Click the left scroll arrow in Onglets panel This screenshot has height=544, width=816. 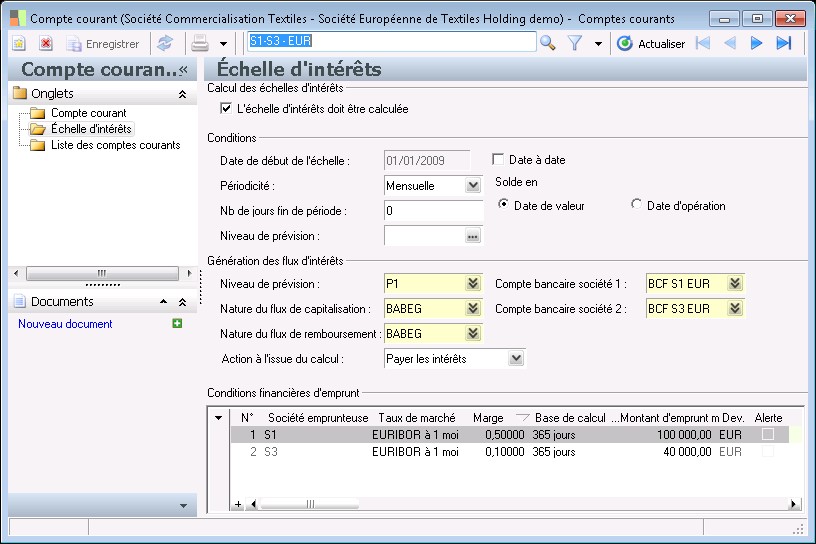[x=16, y=273]
